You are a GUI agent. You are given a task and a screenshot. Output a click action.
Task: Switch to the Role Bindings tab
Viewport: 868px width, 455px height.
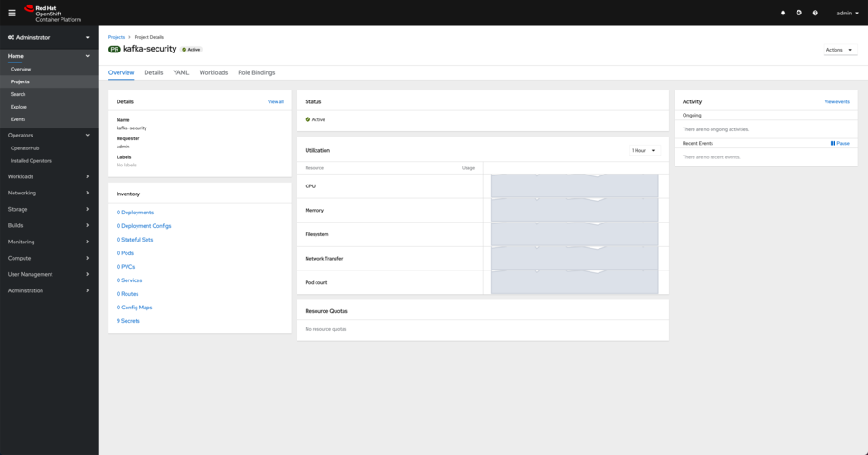tap(256, 72)
